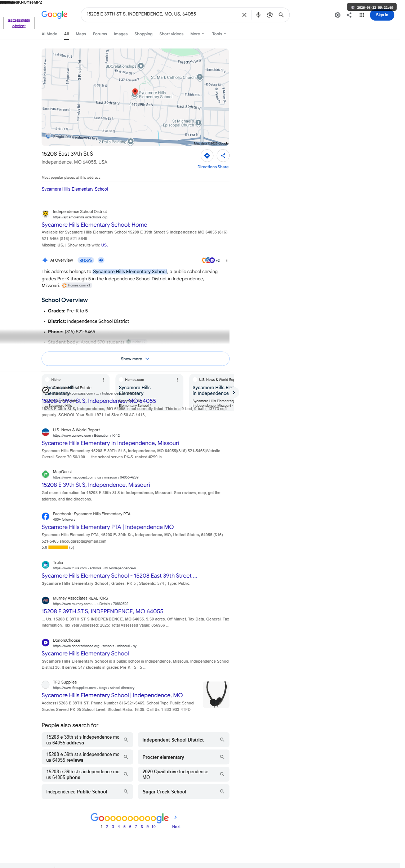405x868 pixels.
Task: Open the Short videos tab
Action: tap(171, 34)
